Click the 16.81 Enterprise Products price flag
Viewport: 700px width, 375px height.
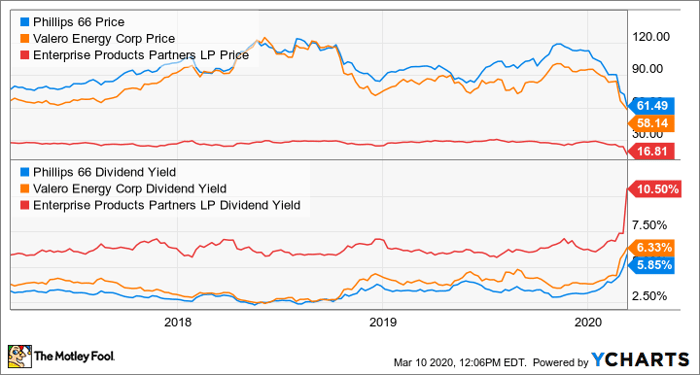tap(650, 151)
